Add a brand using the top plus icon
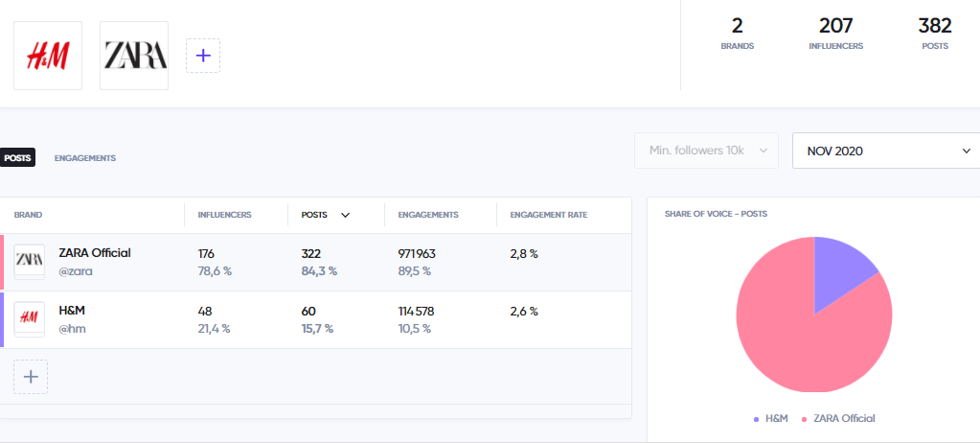Screen dimensions: 980x443 [x=203, y=56]
